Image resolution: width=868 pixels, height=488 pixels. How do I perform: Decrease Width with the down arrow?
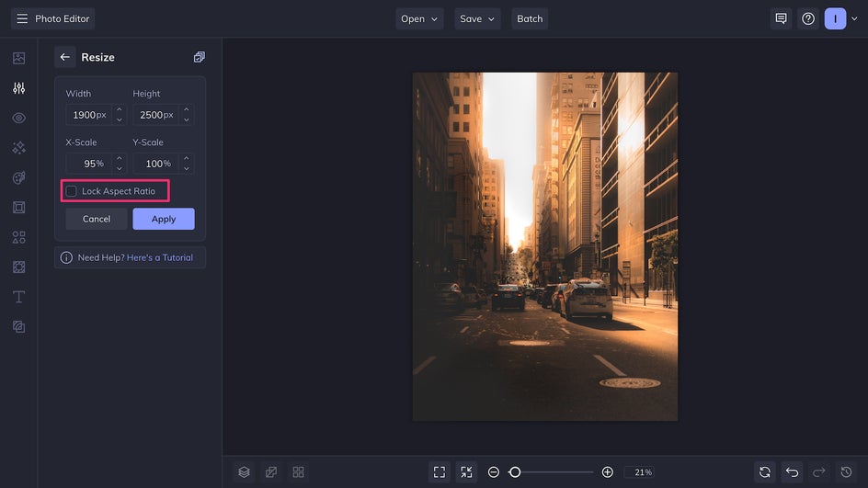click(x=119, y=120)
